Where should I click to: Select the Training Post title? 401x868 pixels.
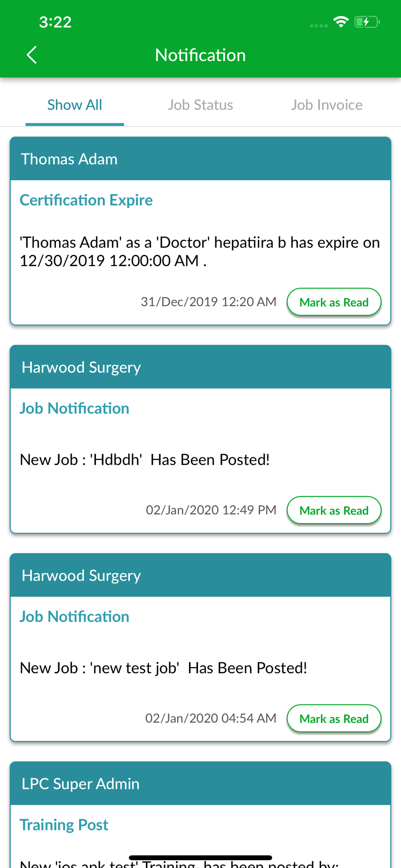point(64,825)
